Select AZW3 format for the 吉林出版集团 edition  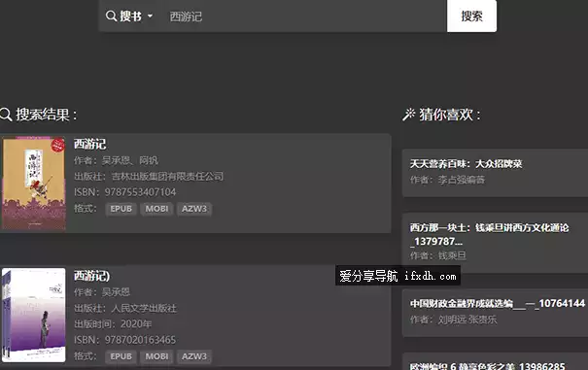194,209
